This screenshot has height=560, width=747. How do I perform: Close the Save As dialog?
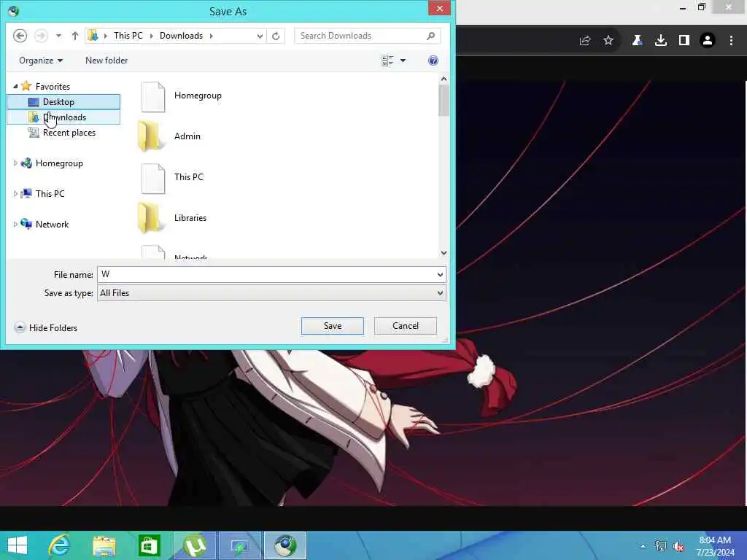tap(439, 8)
